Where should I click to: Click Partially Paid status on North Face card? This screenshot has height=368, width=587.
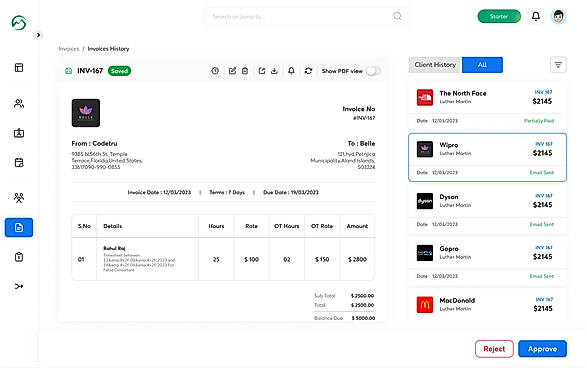tap(539, 121)
